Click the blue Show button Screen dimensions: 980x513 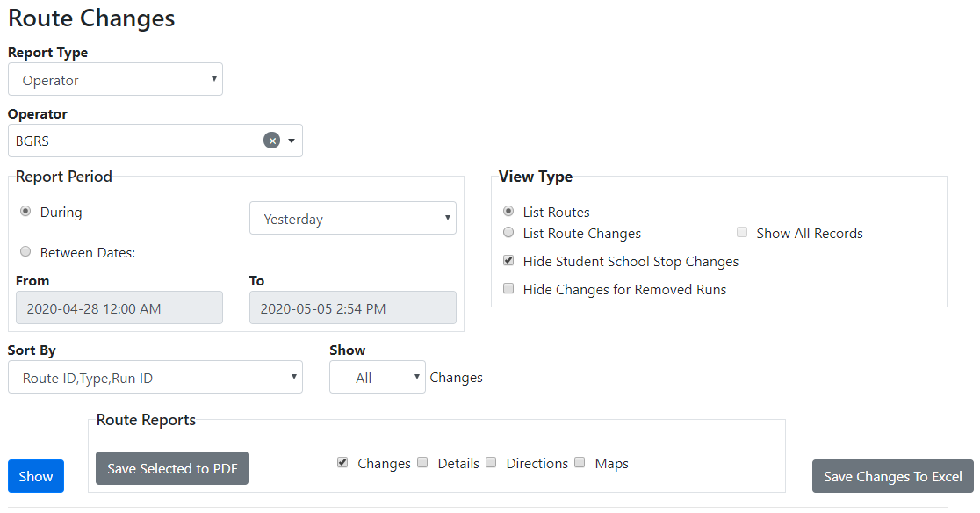[36, 476]
